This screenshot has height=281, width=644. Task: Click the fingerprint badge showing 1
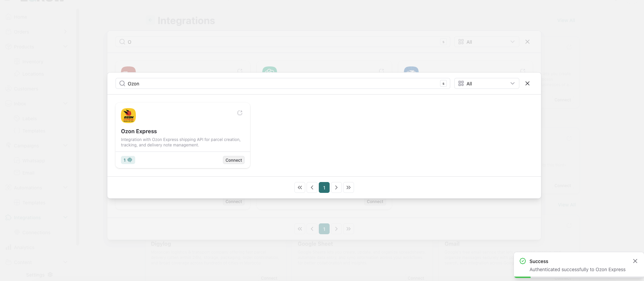click(128, 160)
